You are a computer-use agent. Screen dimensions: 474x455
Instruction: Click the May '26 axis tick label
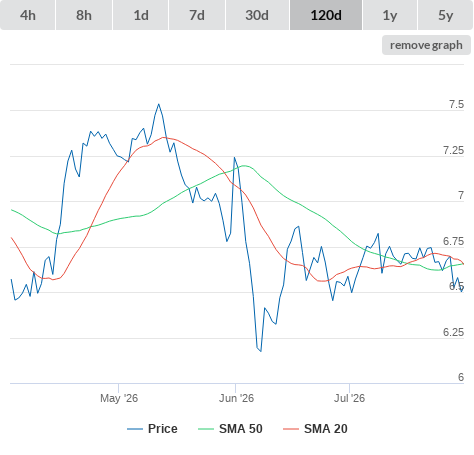click(x=119, y=398)
